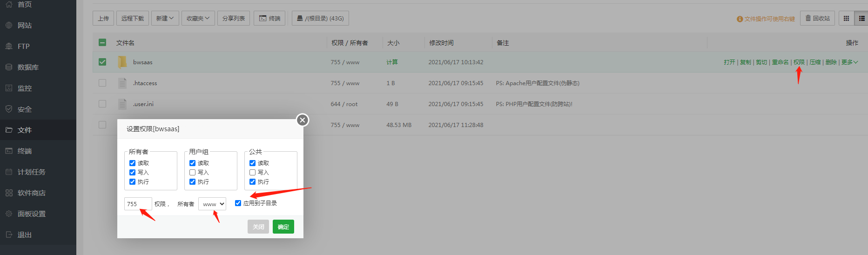Expand the 收藏夹 favorites dropdown
Screen dimensions: 868x255
198,18
